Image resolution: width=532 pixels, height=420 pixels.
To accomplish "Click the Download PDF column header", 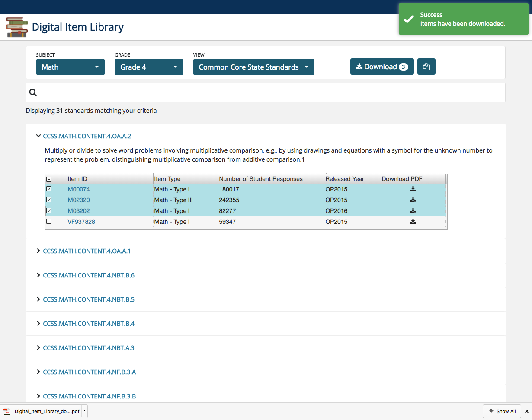I will point(413,179).
